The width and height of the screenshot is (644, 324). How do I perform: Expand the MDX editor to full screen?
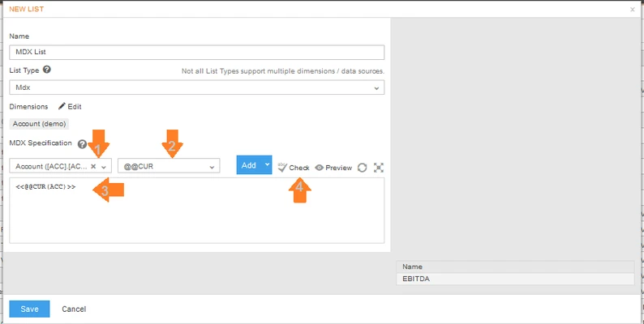click(379, 168)
